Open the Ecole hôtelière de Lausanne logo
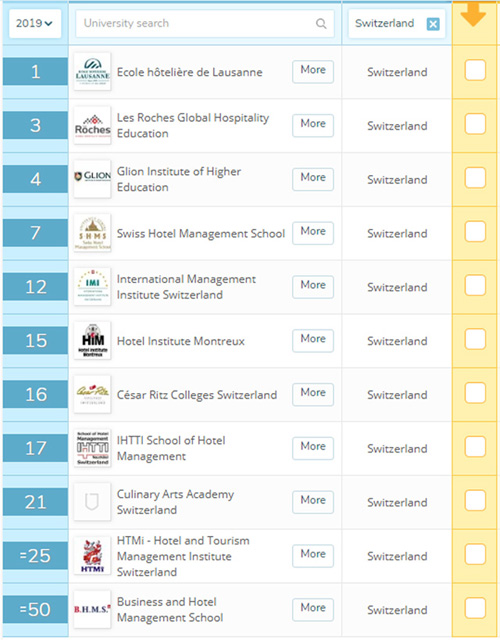The image size is (500, 640). (92, 72)
